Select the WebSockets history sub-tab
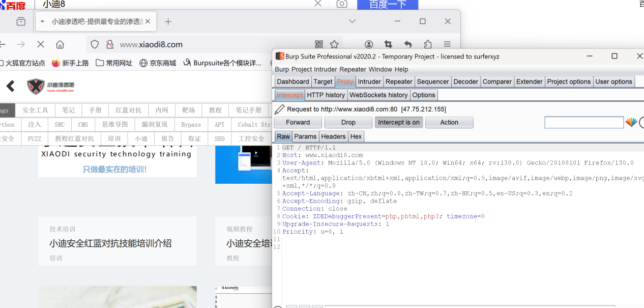Screen dimensions: 644x308 [x=378, y=95]
